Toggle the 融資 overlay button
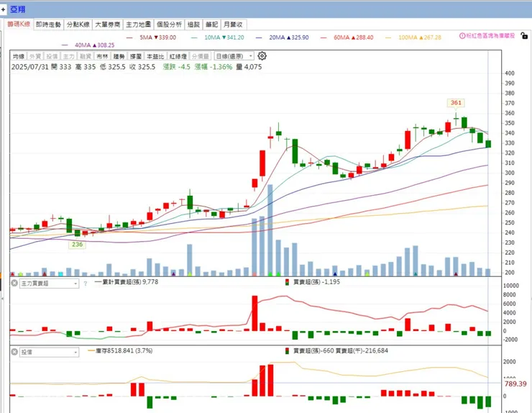This screenshot has width=532, height=413. pyautogui.click(x=85, y=56)
